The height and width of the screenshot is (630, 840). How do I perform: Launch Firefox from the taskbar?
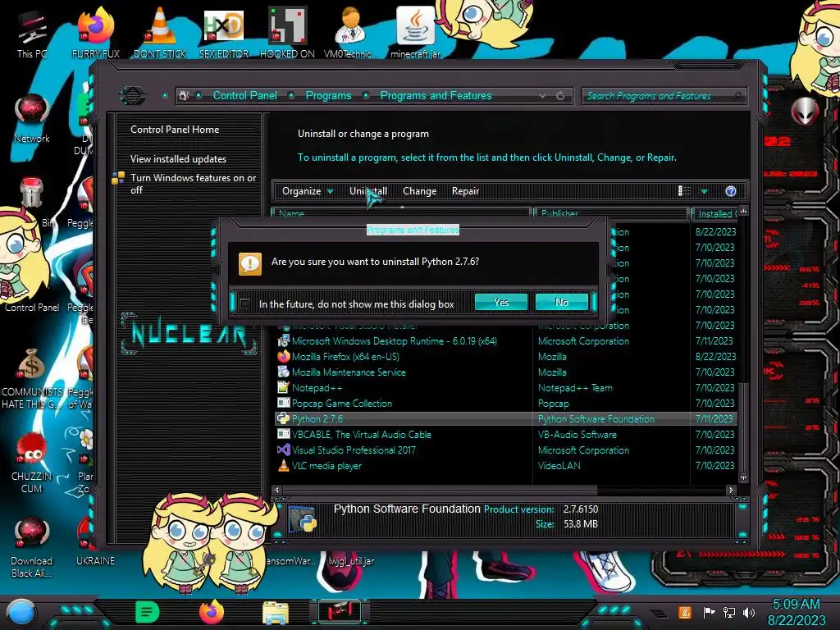(x=211, y=612)
